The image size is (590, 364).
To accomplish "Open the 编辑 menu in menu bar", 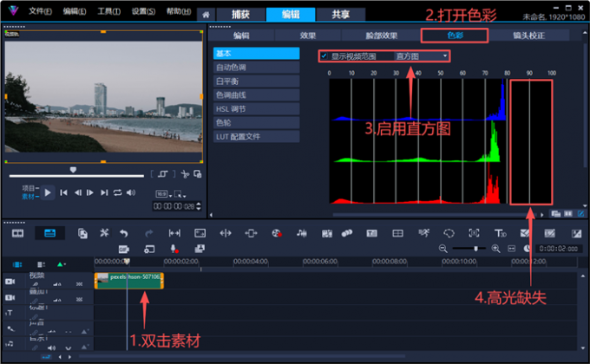I will pyautogui.click(x=75, y=11).
